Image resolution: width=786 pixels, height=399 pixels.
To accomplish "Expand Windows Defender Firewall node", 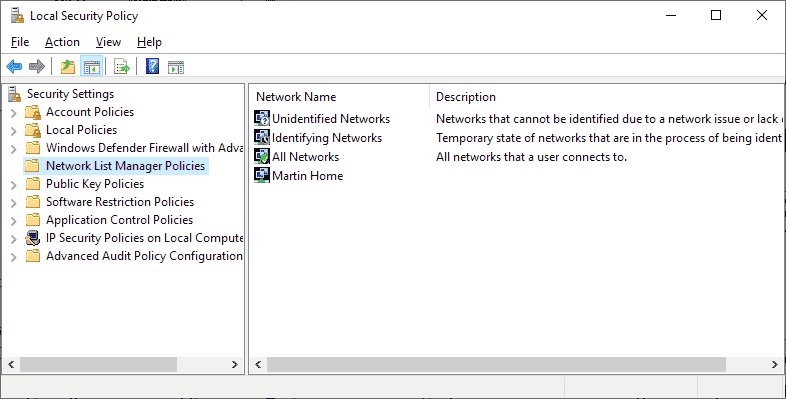I will tap(14, 149).
